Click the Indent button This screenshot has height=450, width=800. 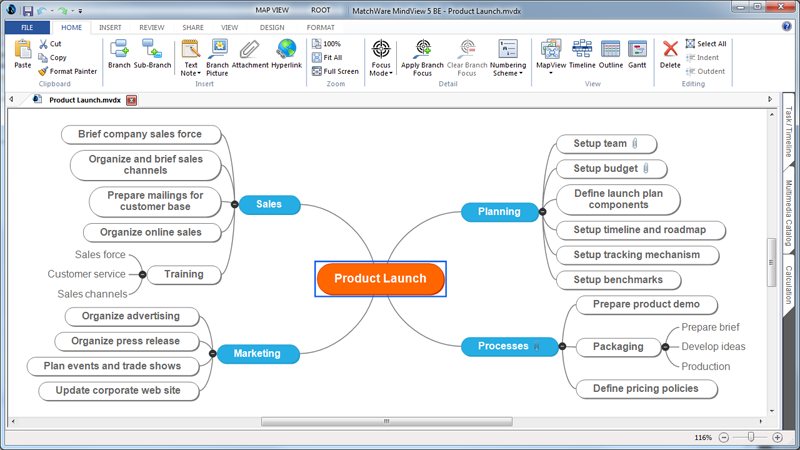(x=702, y=58)
